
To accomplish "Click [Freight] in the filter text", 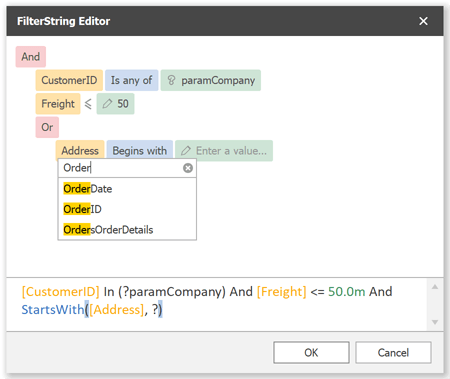I will (x=282, y=292).
